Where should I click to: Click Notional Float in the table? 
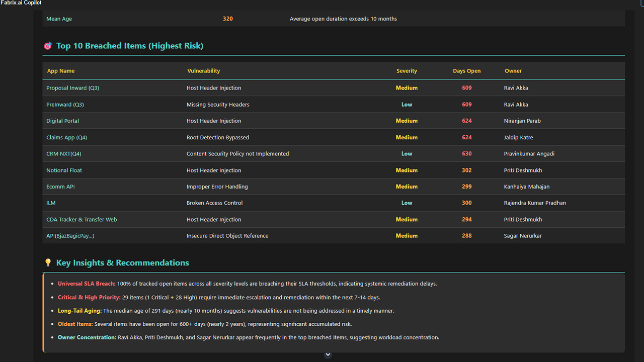point(64,170)
